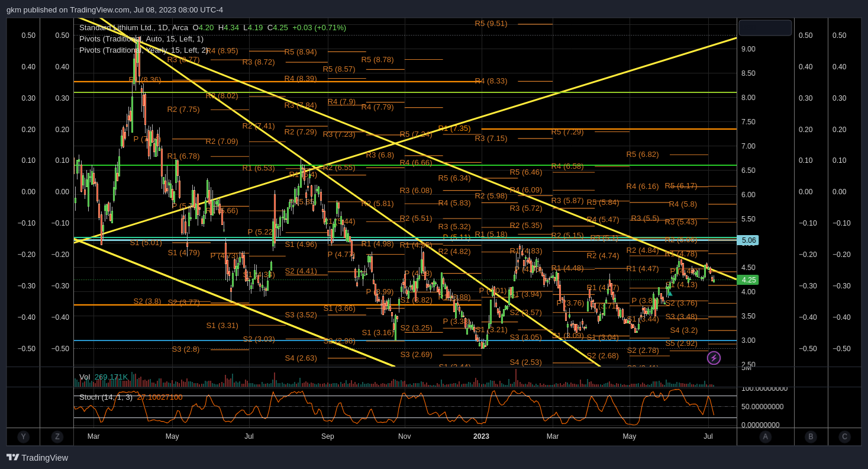Click the S2 (2.68) pivot label
868x469 pixels.
pos(603,356)
